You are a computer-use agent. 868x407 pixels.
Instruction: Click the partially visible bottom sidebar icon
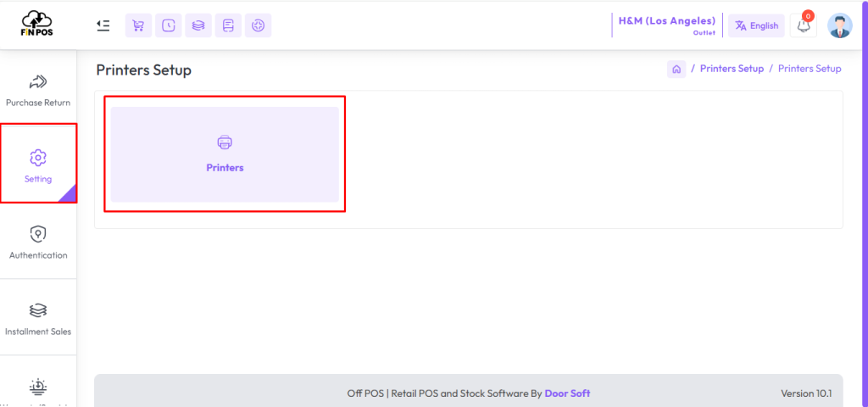click(37, 386)
